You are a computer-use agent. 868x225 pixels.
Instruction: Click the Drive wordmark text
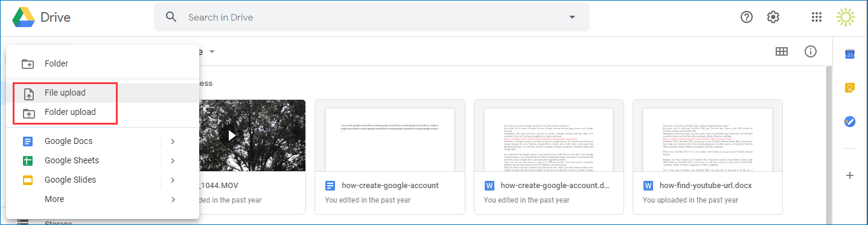tap(56, 18)
